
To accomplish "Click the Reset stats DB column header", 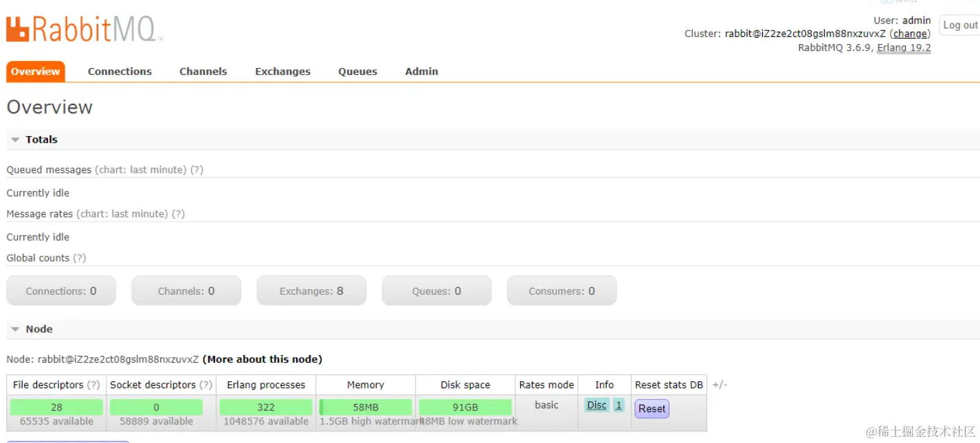I will tap(669, 385).
